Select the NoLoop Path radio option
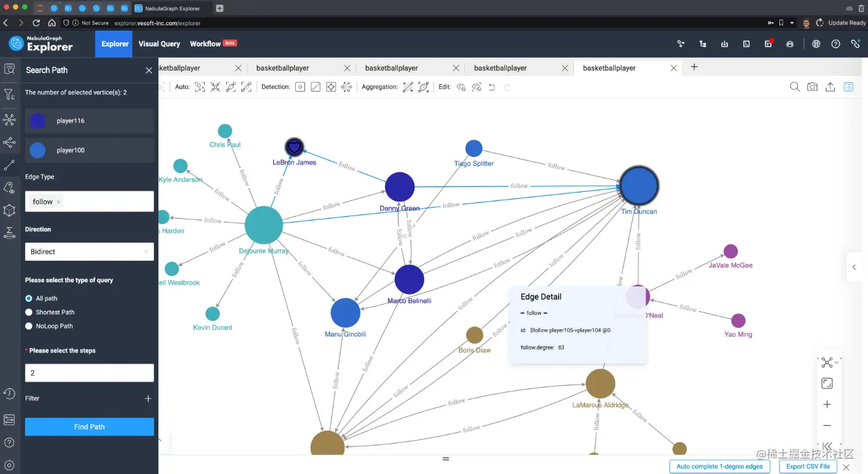The image size is (868, 474). (29, 326)
